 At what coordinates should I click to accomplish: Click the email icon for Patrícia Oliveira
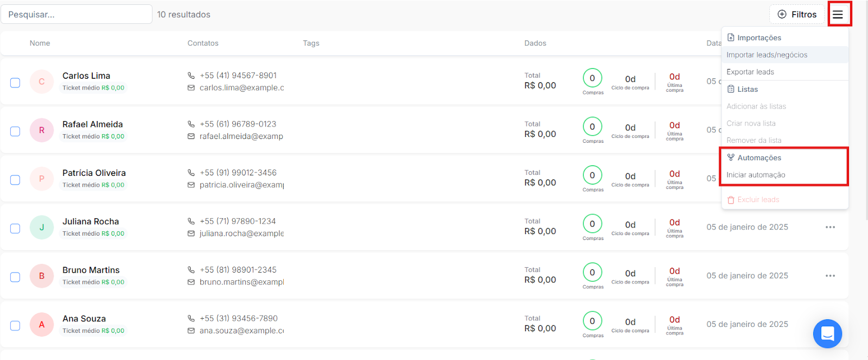[191, 185]
